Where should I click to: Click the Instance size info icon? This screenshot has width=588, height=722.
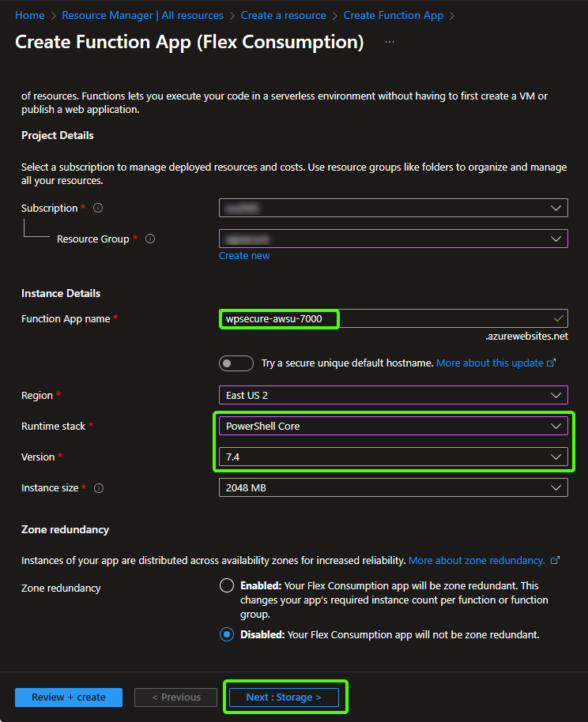click(x=99, y=488)
